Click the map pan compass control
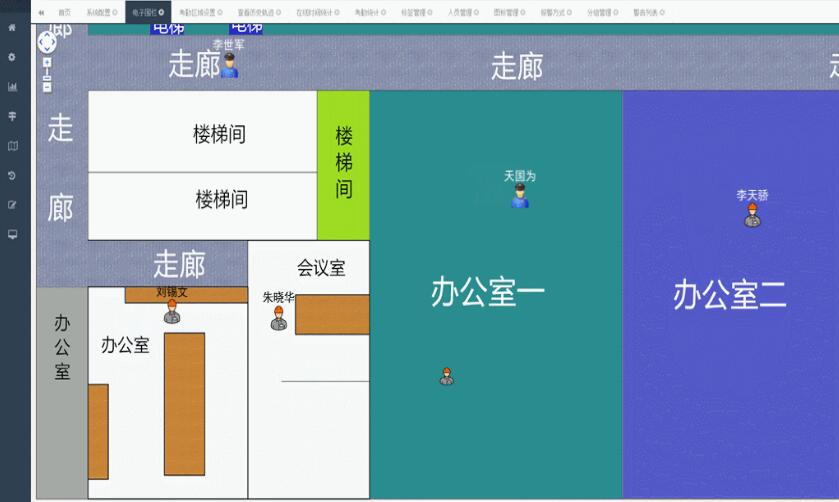 47,42
